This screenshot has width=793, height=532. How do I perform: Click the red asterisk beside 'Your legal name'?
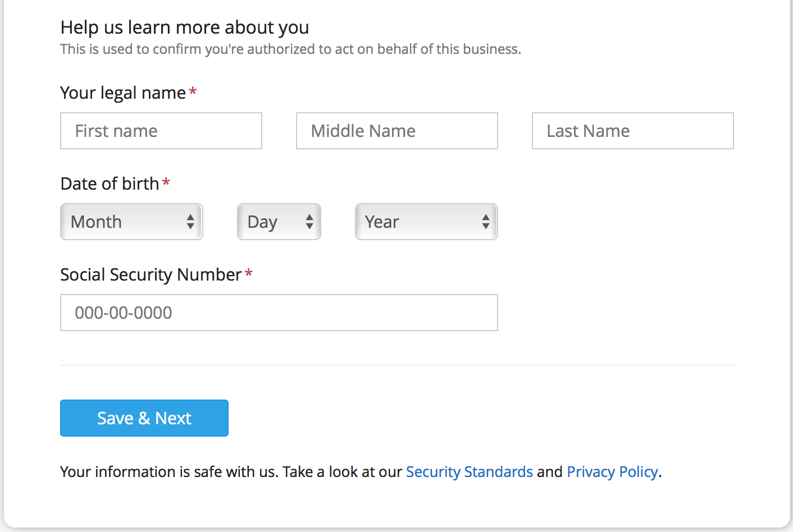click(x=193, y=91)
